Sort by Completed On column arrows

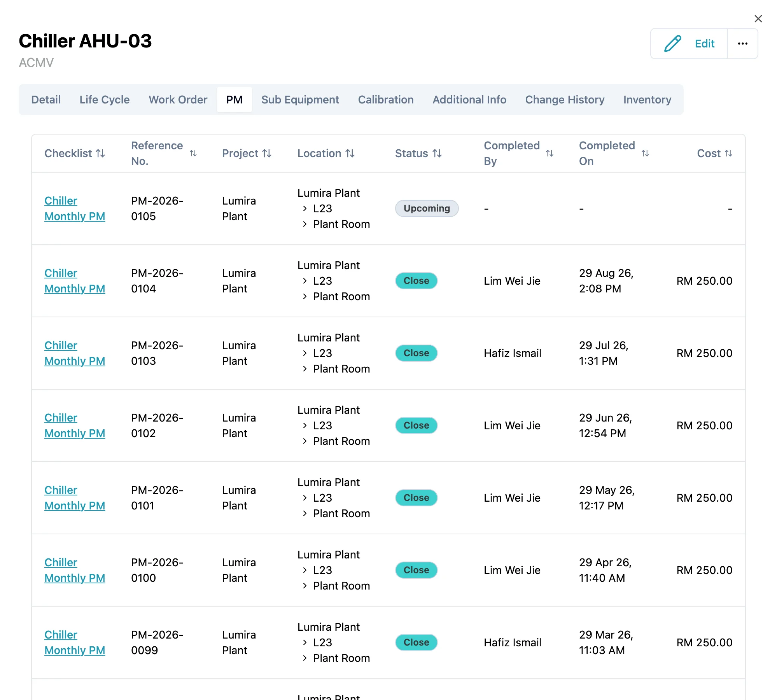click(645, 153)
